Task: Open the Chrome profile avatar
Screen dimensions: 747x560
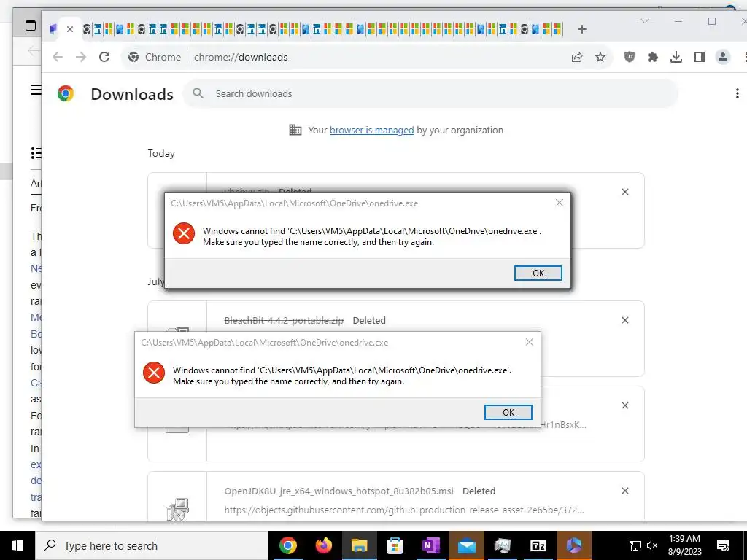Action: pyautogui.click(x=723, y=57)
